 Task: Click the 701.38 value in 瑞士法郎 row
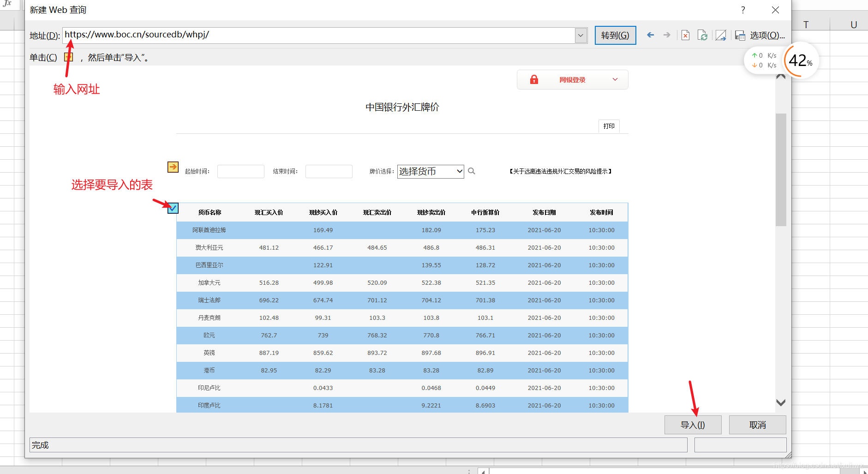(485, 300)
